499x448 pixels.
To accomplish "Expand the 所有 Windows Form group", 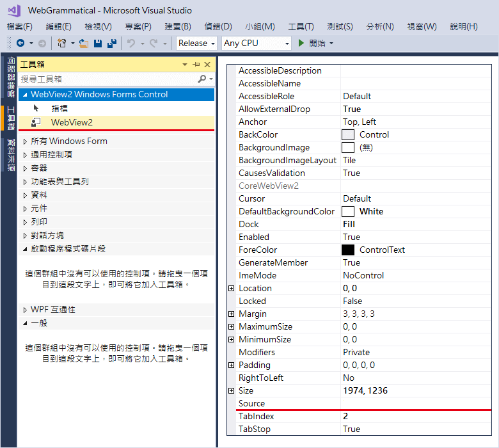I will pos(25,141).
